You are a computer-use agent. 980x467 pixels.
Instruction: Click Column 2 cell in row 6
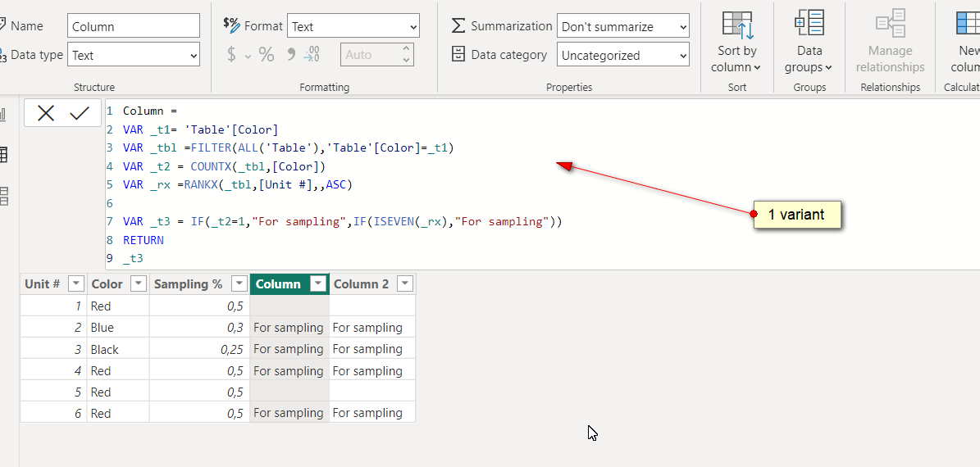click(x=371, y=413)
